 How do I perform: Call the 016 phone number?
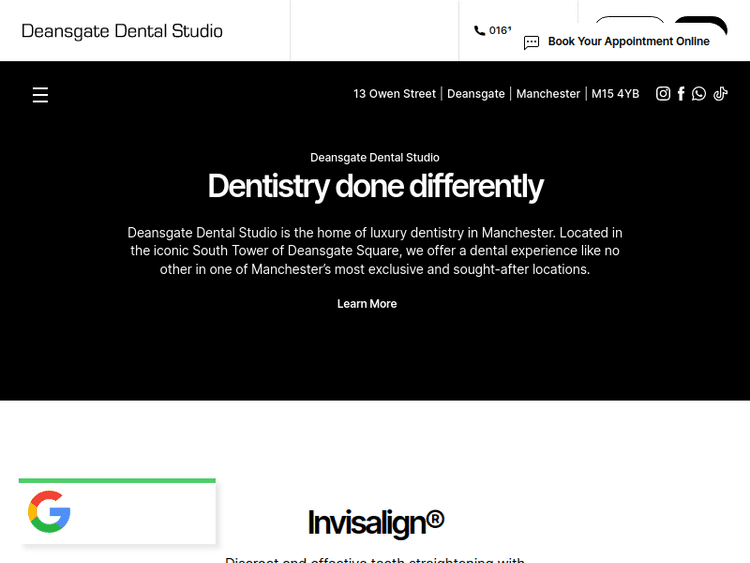tap(500, 31)
